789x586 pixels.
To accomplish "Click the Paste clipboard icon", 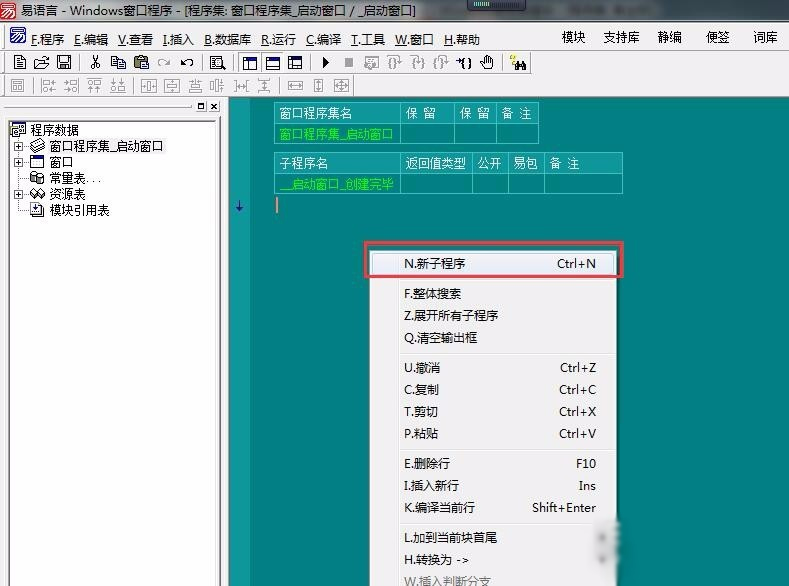I will pos(141,62).
